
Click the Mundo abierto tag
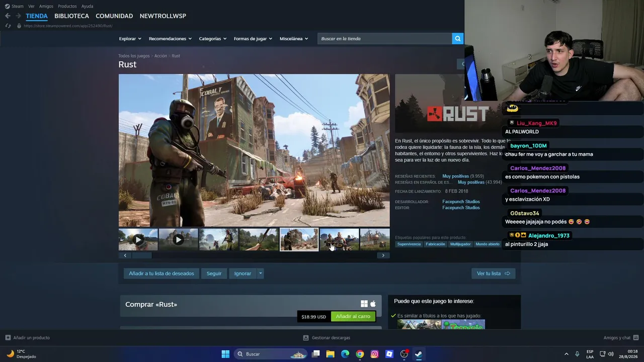tap(488, 244)
